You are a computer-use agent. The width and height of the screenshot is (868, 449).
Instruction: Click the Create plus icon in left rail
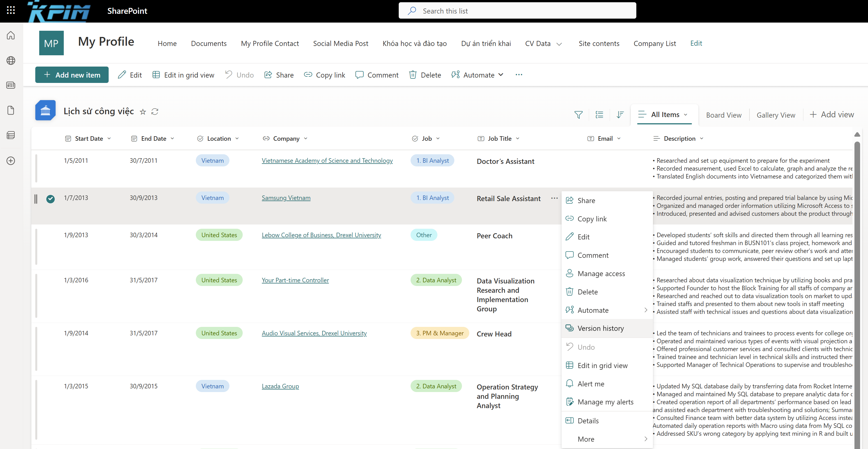[11, 161]
